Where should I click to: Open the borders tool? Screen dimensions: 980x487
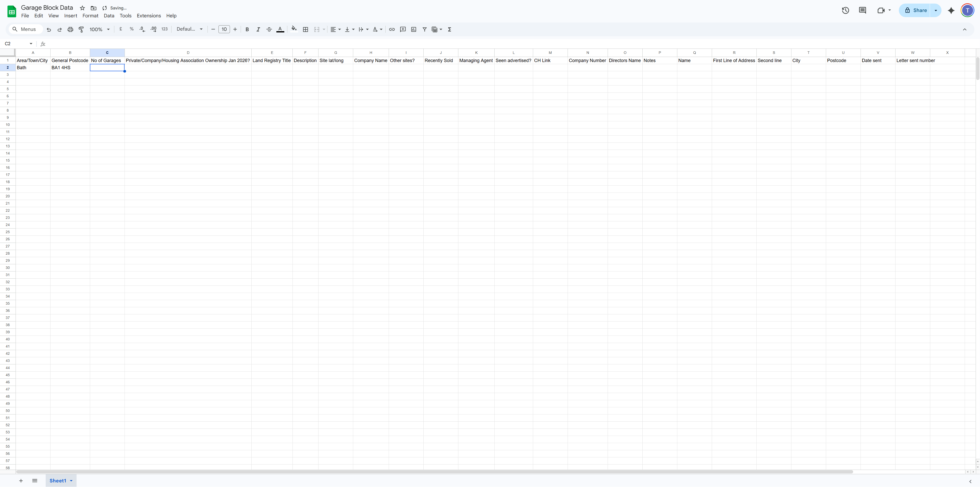click(x=305, y=29)
